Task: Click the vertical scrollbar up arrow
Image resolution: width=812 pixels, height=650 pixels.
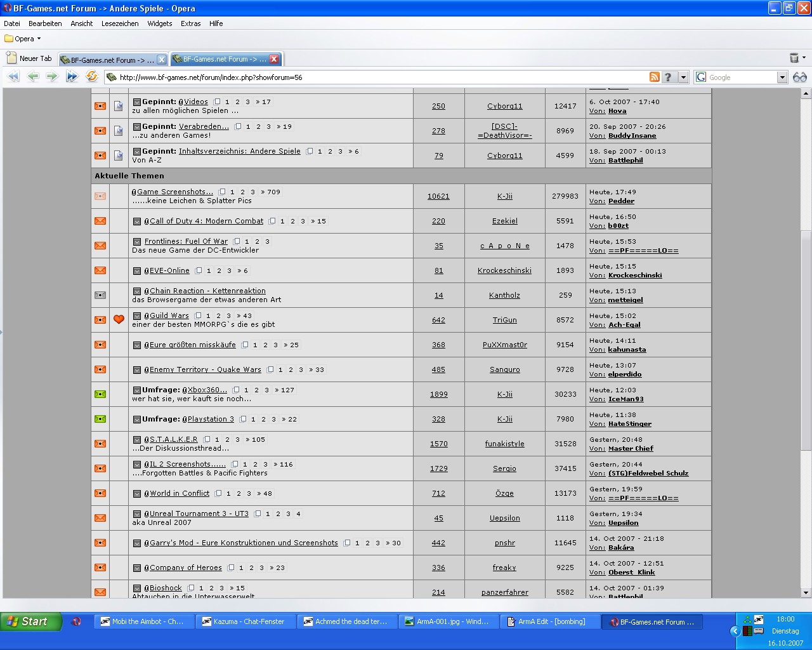Action: pyautogui.click(x=806, y=93)
